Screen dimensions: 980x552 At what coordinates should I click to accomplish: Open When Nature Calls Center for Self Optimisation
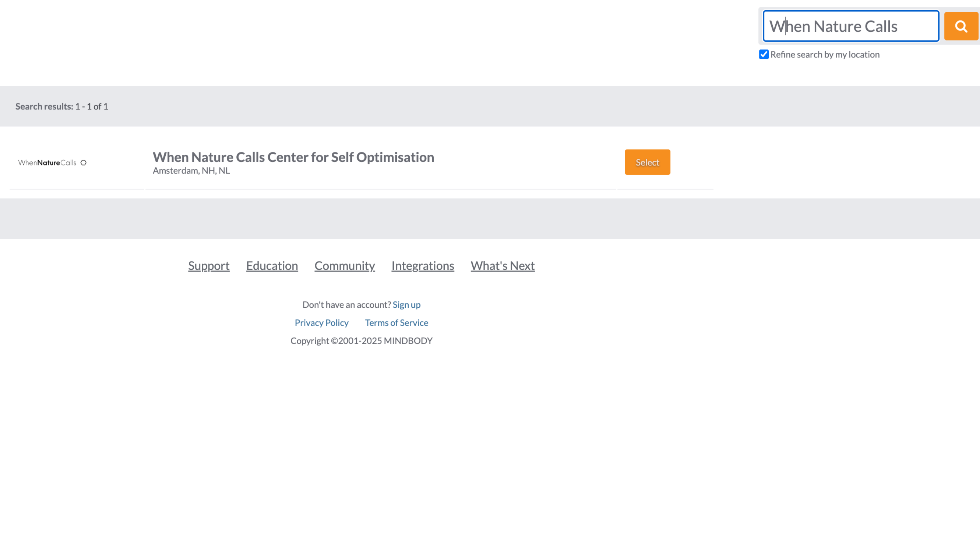point(293,157)
